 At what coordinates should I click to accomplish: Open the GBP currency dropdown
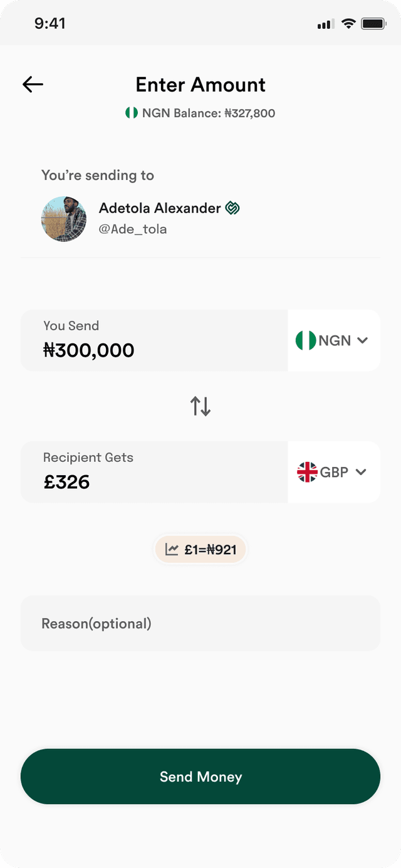coord(334,472)
